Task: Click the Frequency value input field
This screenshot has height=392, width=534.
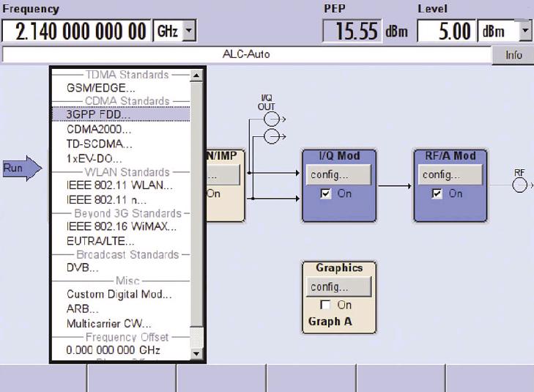Action: [76, 32]
